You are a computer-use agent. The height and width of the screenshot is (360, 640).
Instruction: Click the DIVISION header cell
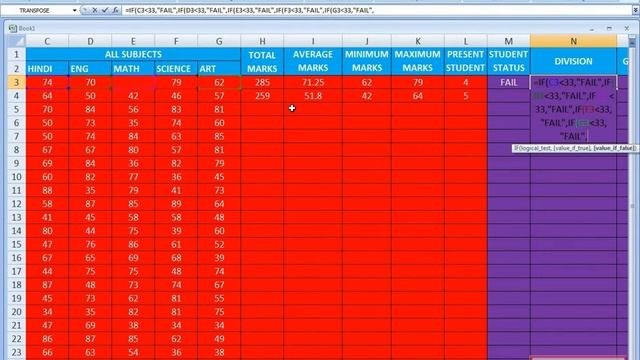(x=573, y=61)
